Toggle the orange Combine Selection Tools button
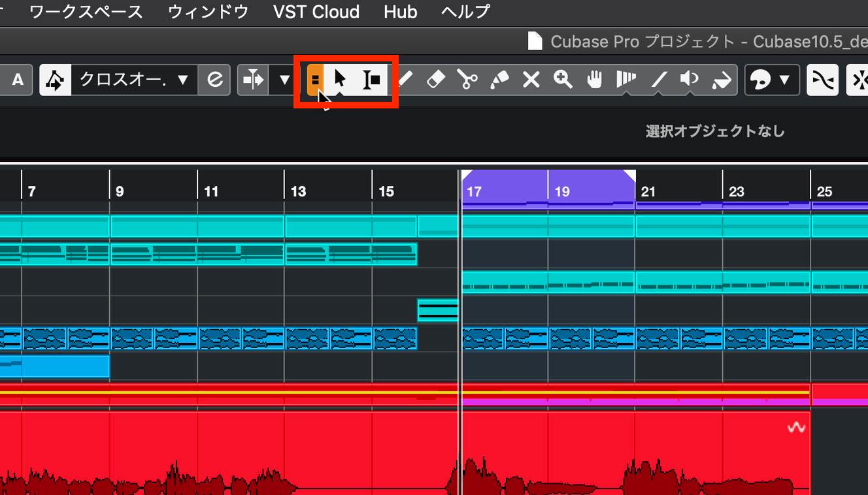The image size is (868, 495). (315, 80)
